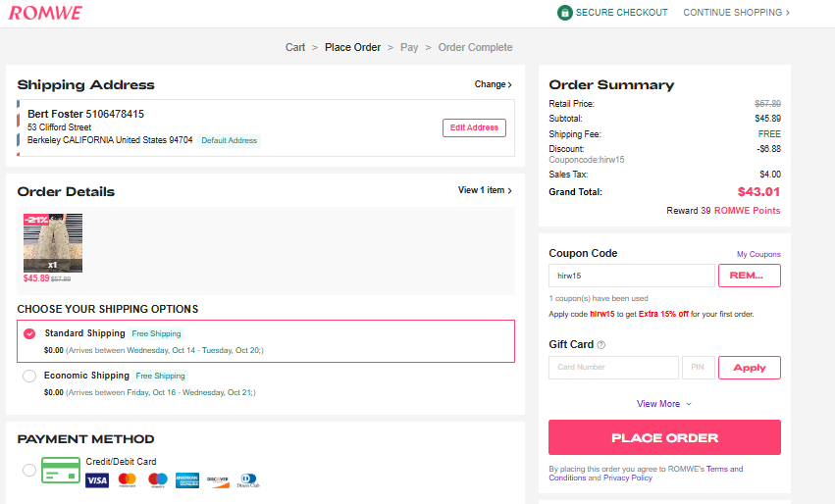The image size is (835, 504).
Task: Select Credit/Debit Card payment method
Action: click(29, 470)
